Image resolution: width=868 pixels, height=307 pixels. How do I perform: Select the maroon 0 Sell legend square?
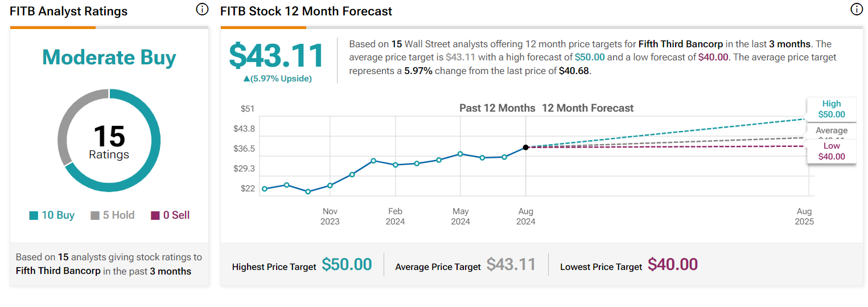pos(155,215)
